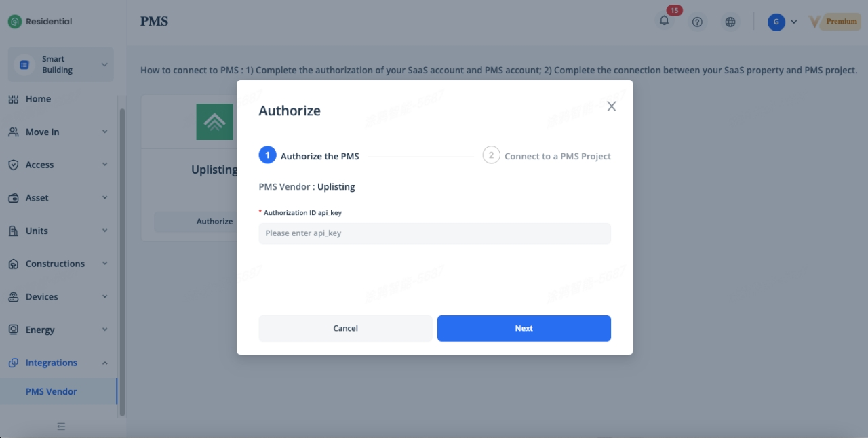This screenshot has height=438, width=868.
Task: Close the Authorize dialog with X
Action: click(612, 106)
